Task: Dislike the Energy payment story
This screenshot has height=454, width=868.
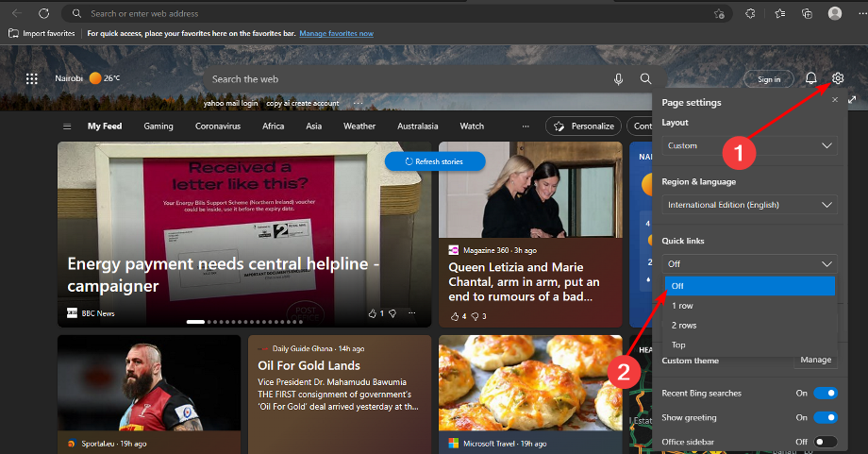Action: 392,313
